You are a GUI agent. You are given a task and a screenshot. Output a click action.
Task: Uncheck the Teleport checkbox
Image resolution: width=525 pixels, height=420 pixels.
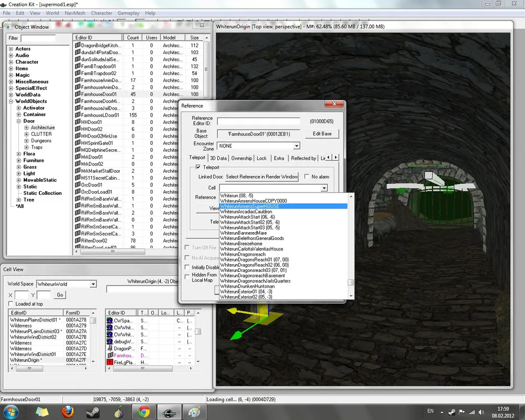point(198,167)
